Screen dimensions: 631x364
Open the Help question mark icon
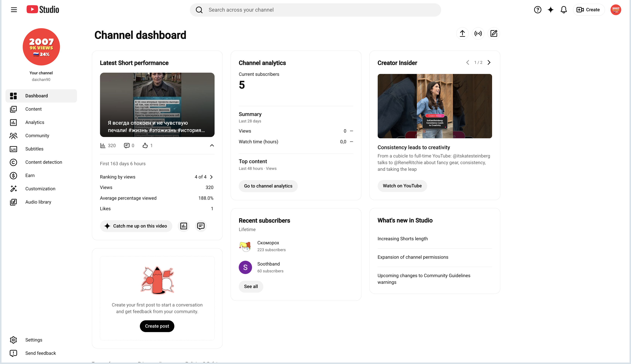[x=537, y=10]
